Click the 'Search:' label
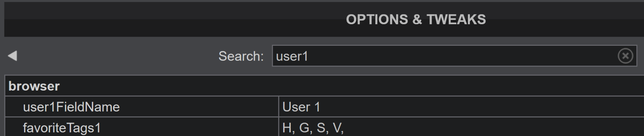The image size is (644, 136). pyautogui.click(x=241, y=56)
